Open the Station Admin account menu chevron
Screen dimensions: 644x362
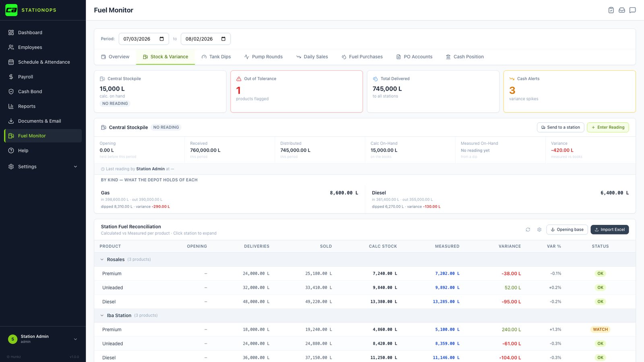coord(75,339)
